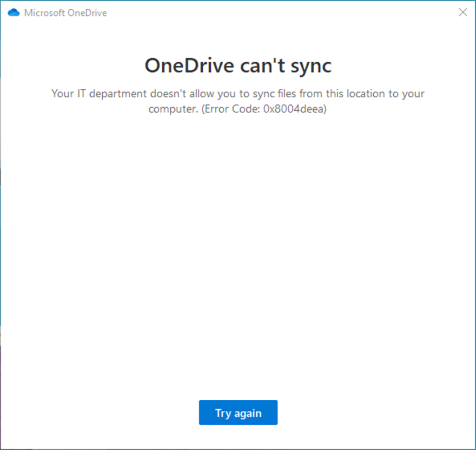Click "can't" in the heading text
476x450 pixels.
pyautogui.click(x=259, y=66)
